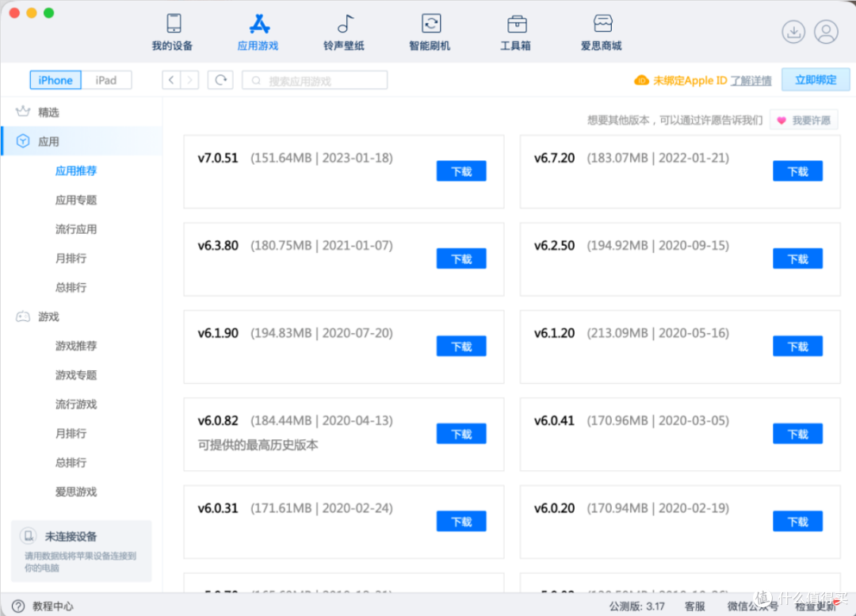Open the user account profile icon
The image size is (856, 616).
click(x=826, y=32)
